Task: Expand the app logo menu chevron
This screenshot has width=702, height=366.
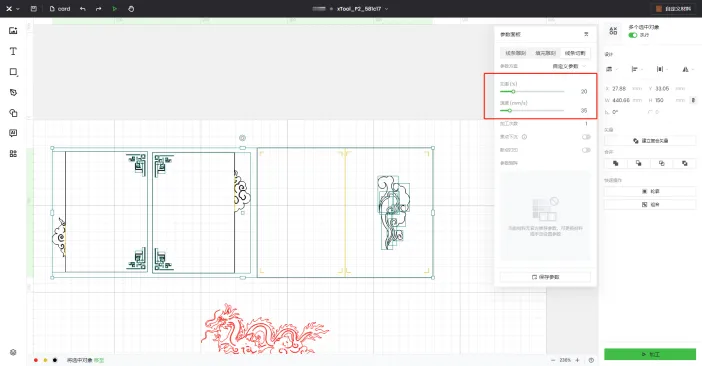Action: (x=18, y=9)
